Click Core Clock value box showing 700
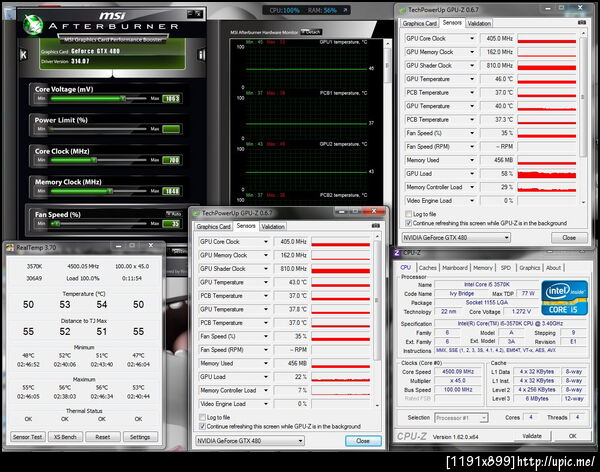The width and height of the screenshot is (600, 472). pyautogui.click(x=171, y=160)
